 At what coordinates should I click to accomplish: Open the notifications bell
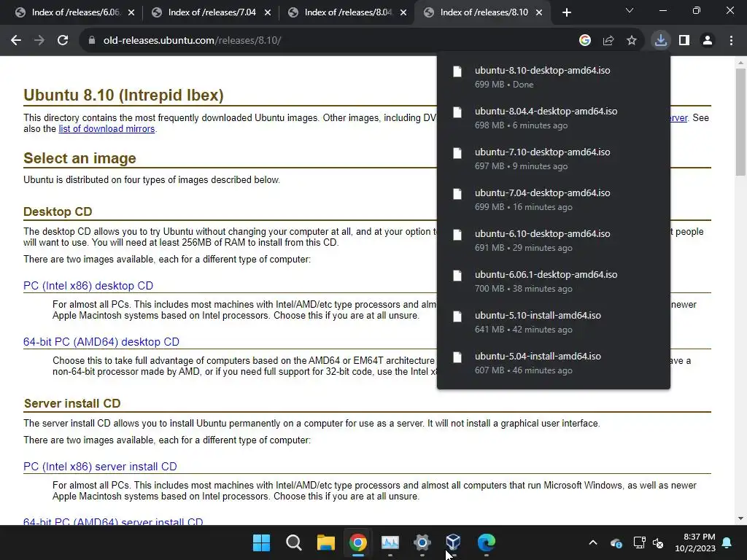(727, 542)
